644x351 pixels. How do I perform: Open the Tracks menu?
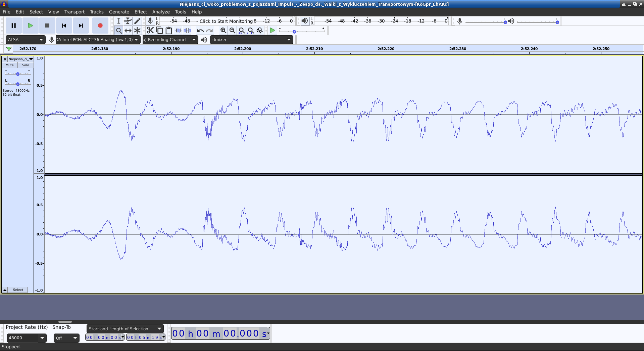pos(97,12)
